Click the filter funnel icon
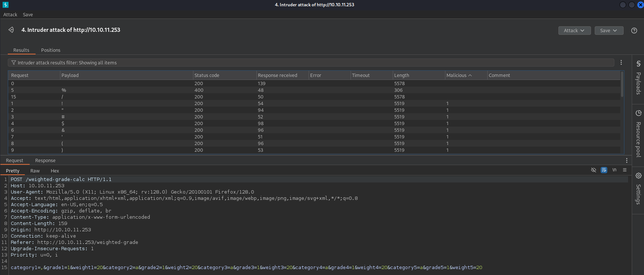Image resolution: width=644 pixels, height=275 pixels. coord(14,63)
